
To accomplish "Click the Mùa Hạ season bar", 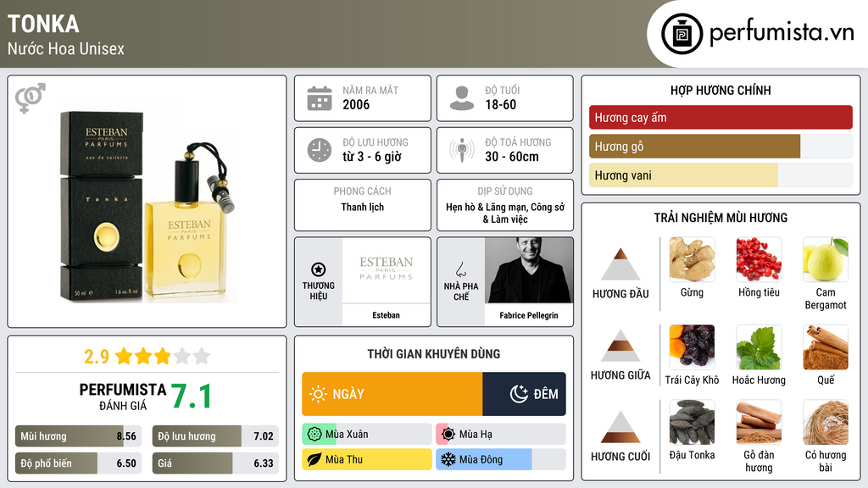I will click(x=500, y=435).
